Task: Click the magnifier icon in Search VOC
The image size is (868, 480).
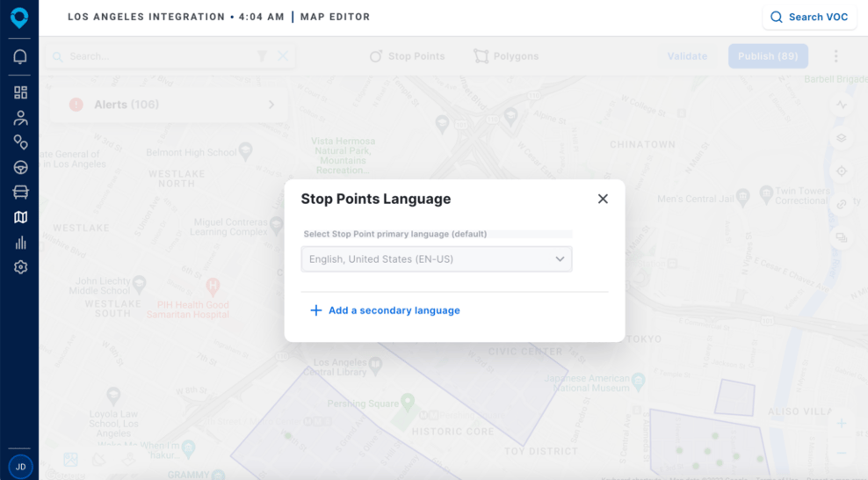Action: point(776,18)
